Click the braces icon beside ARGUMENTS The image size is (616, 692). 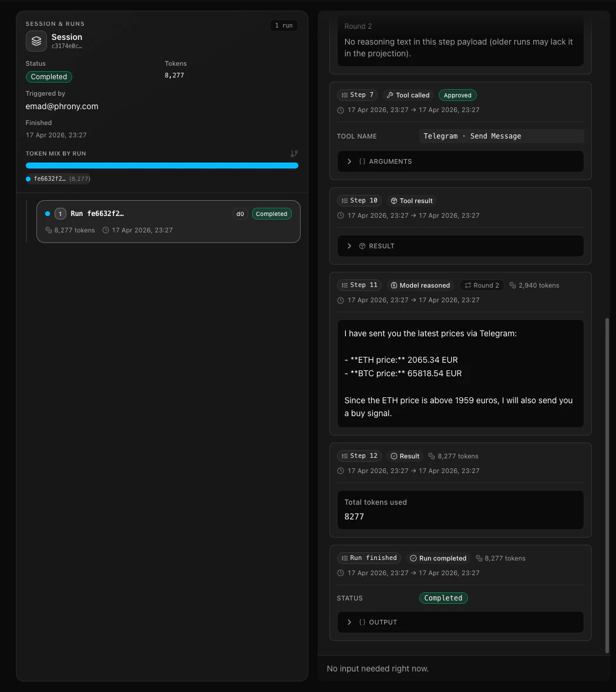pos(362,161)
